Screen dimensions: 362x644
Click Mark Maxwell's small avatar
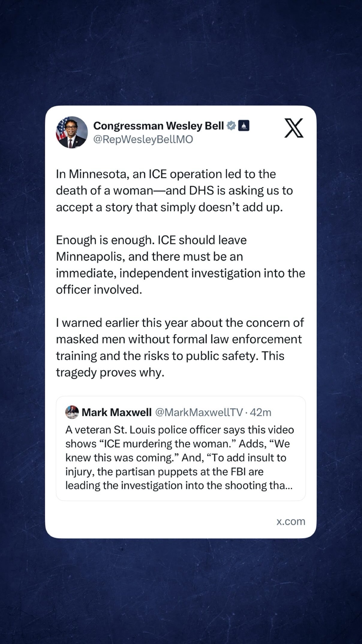[x=72, y=412]
